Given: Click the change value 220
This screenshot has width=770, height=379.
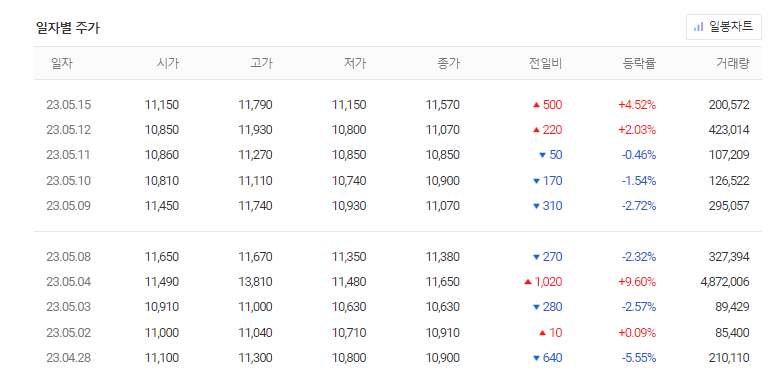Looking at the screenshot, I should click(x=552, y=130).
